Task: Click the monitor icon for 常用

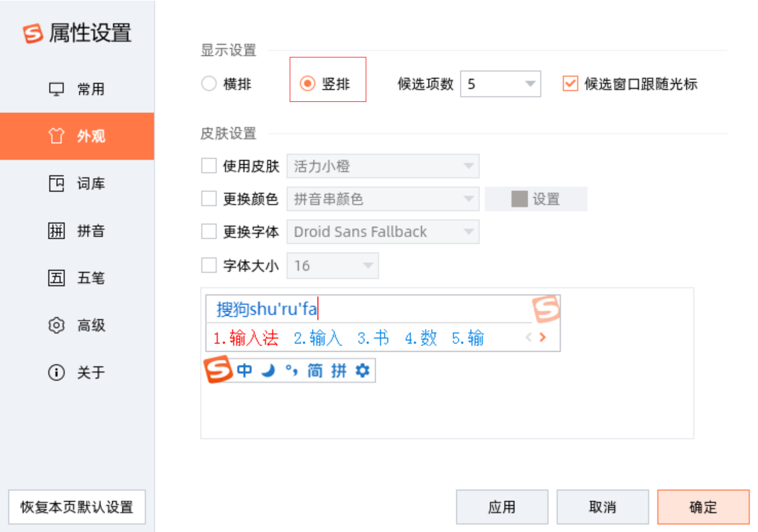Action: click(57, 90)
